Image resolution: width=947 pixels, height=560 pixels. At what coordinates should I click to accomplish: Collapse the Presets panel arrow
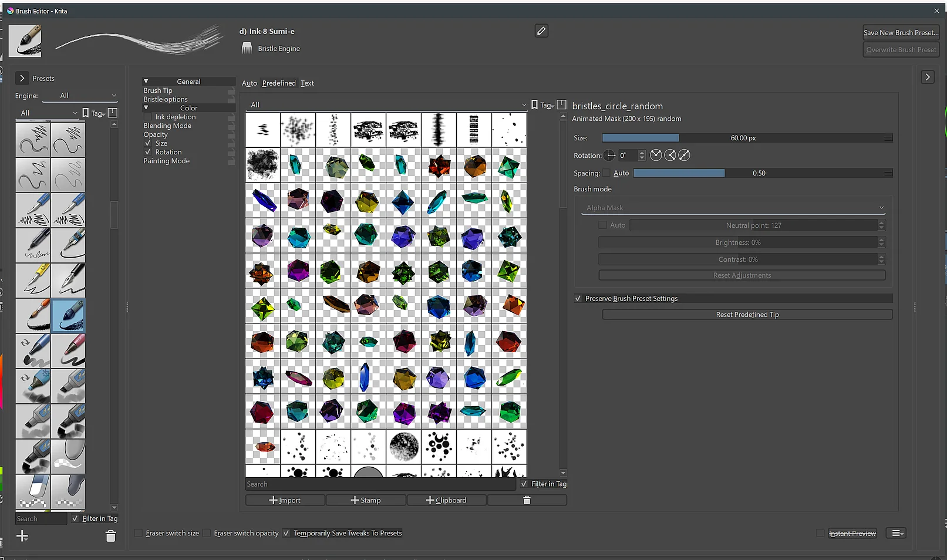(x=22, y=78)
